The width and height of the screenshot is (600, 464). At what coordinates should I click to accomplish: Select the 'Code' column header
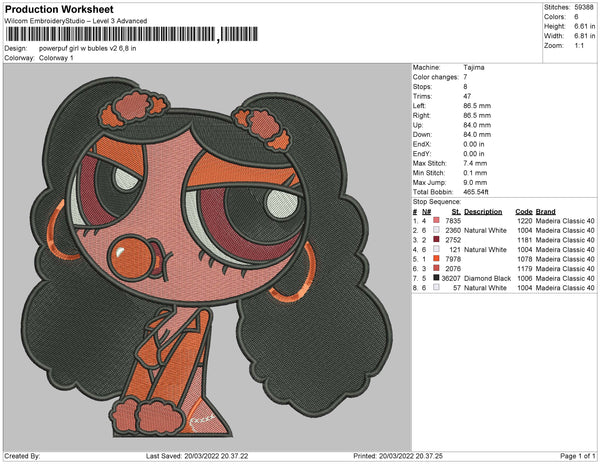tap(524, 212)
